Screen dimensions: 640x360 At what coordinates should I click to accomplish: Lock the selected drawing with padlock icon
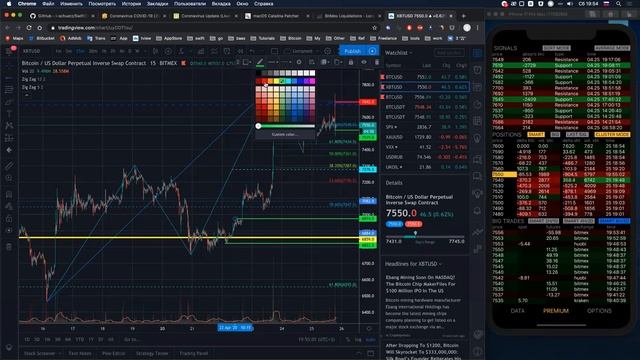(x=351, y=62)
